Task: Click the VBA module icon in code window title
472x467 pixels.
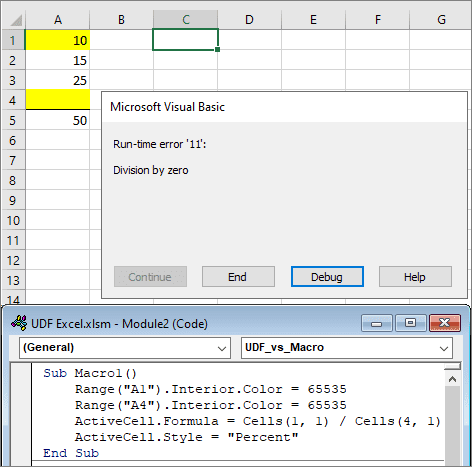Action: coord(19,323)
